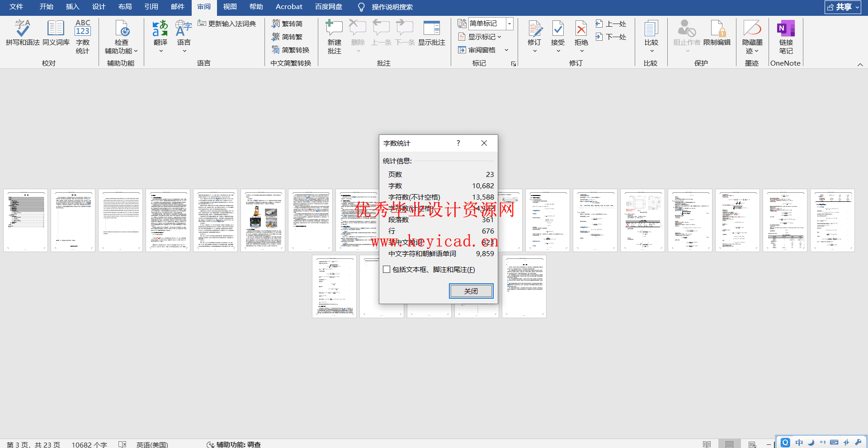Insert a New Comment (新建批注)
868x448 pixels.
(334, 37)
